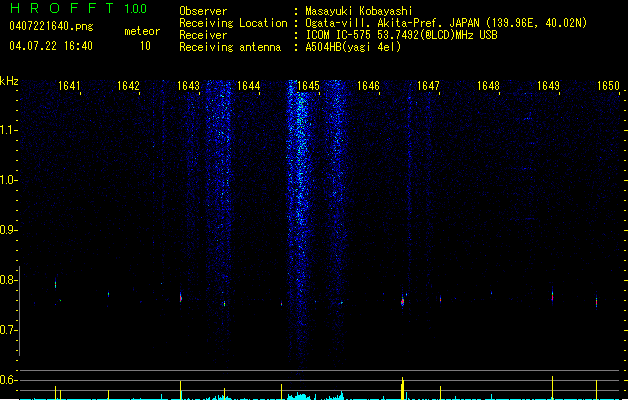
Task: Click the Receiving antenna label
Action: [230, 47]
